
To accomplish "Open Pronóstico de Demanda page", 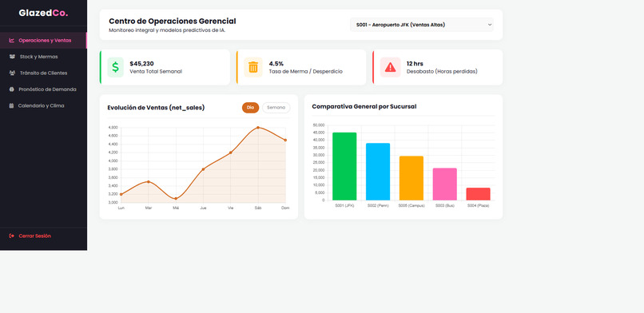I will click(43, 89).
